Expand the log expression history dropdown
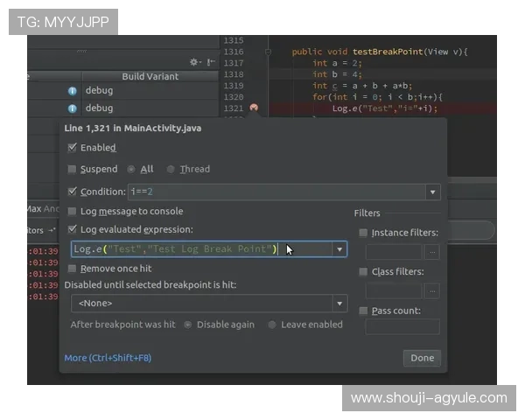The width and height of the screenshot is (525, 420). point(339,249)
